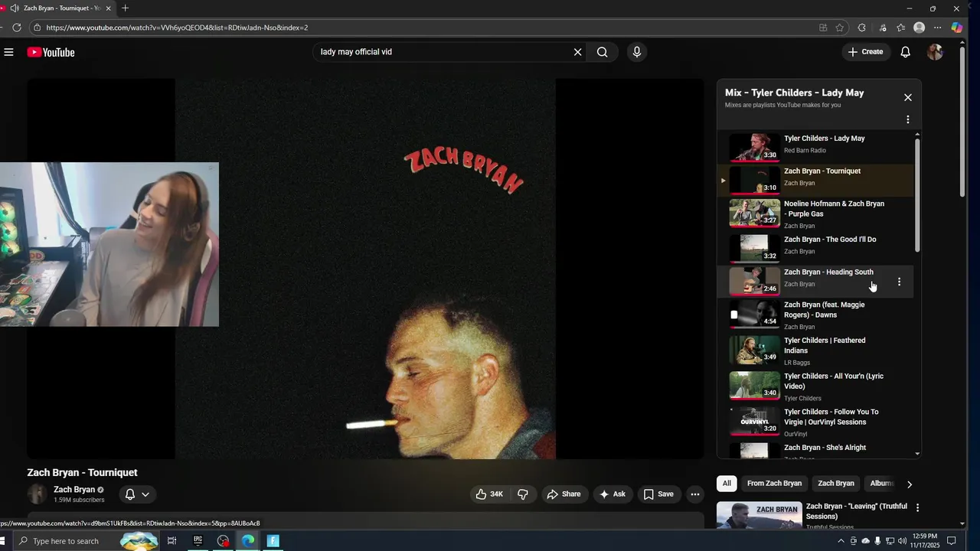Image resolution: width=980 pixels, height=551 pixels.
Task: Select the Zach Bryan filter chip
Action: pyautogui.click(x=835, y=484)
